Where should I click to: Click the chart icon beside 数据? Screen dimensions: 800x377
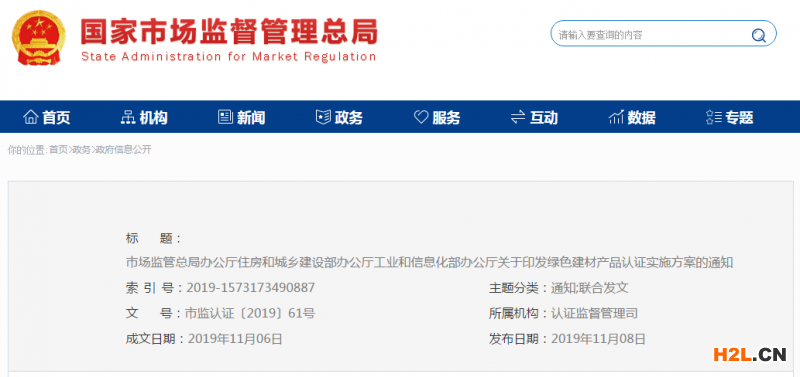(x=616, y=117)
